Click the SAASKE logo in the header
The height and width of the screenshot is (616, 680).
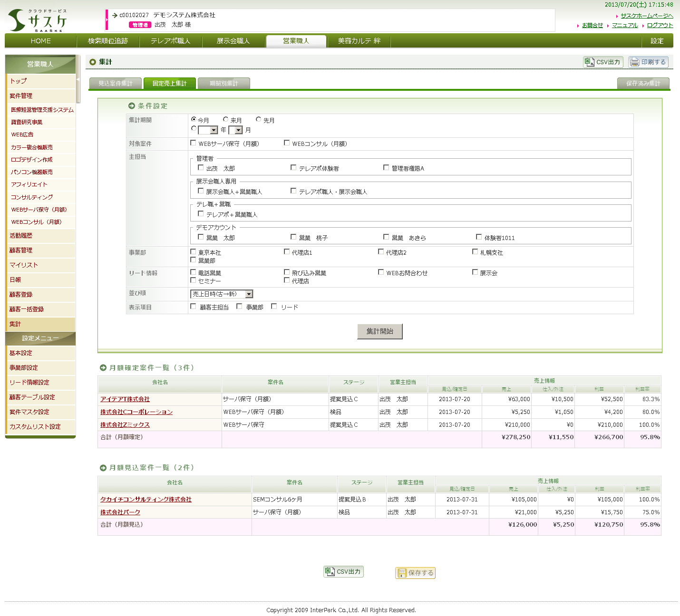point(38,20)
